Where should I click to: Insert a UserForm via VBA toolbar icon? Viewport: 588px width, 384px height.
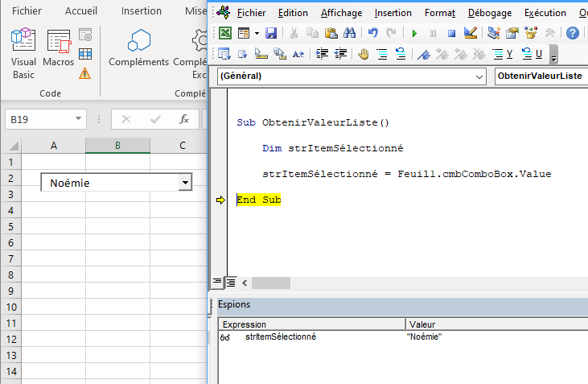click(244, 33)
